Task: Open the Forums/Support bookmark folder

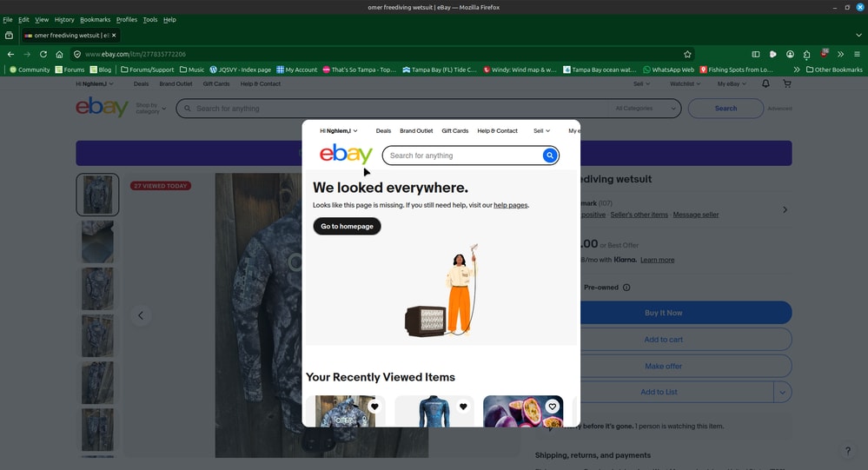Action: (x=147, y=70)
